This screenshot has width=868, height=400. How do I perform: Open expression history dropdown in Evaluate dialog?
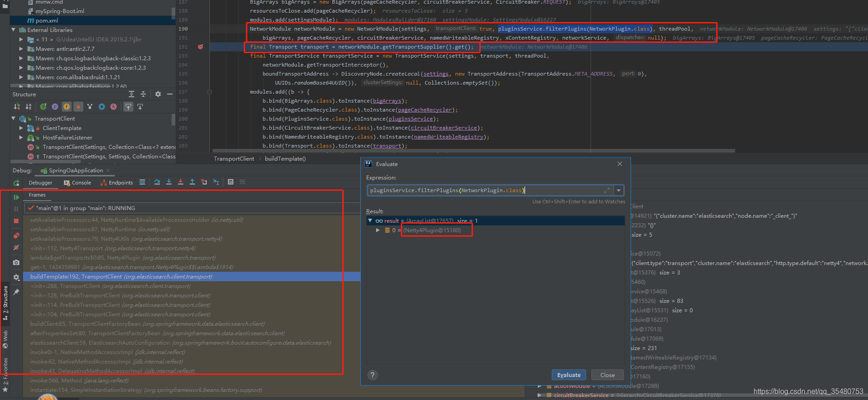(x=619, y=190)
